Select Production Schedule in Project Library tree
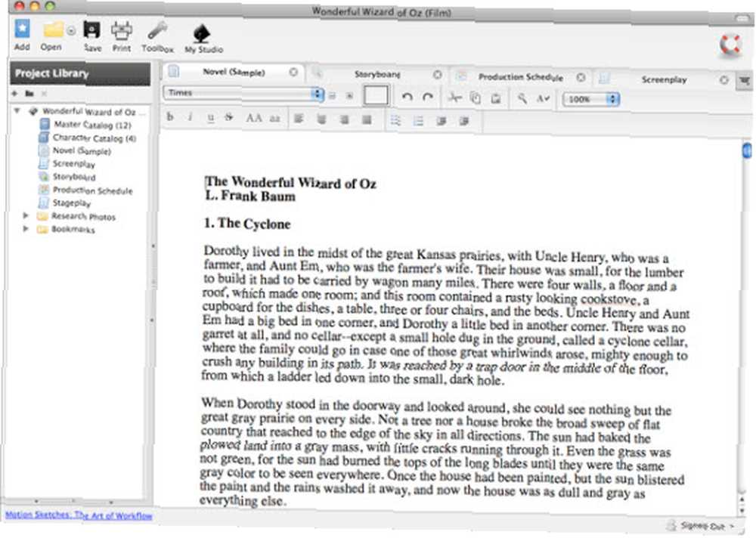The height and width of the screenshot is (538, 756). click(x=85, y=190)
